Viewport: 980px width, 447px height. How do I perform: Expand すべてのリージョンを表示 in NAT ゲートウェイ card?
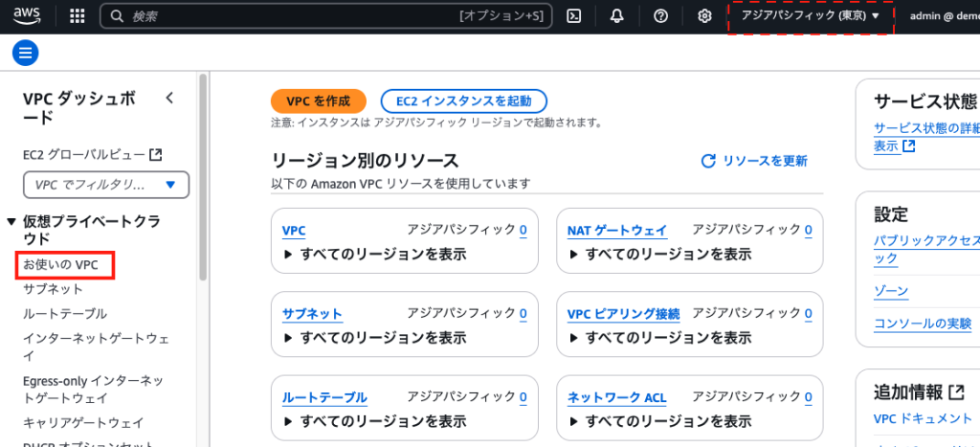coord(660,255)
